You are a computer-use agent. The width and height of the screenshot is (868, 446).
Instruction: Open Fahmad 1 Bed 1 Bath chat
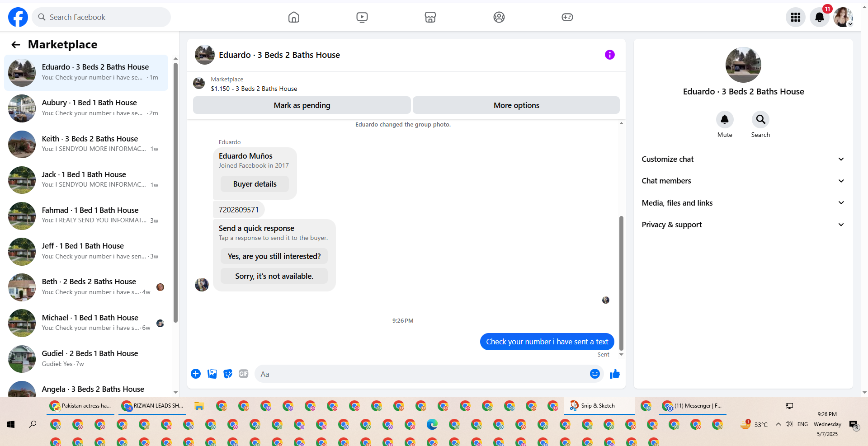pos(86,215)
